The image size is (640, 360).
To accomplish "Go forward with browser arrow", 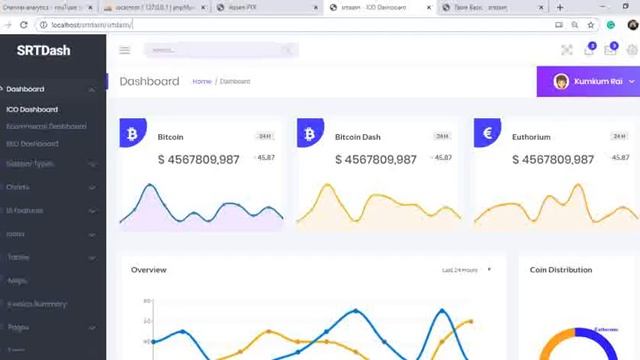I will pos(8,25).
